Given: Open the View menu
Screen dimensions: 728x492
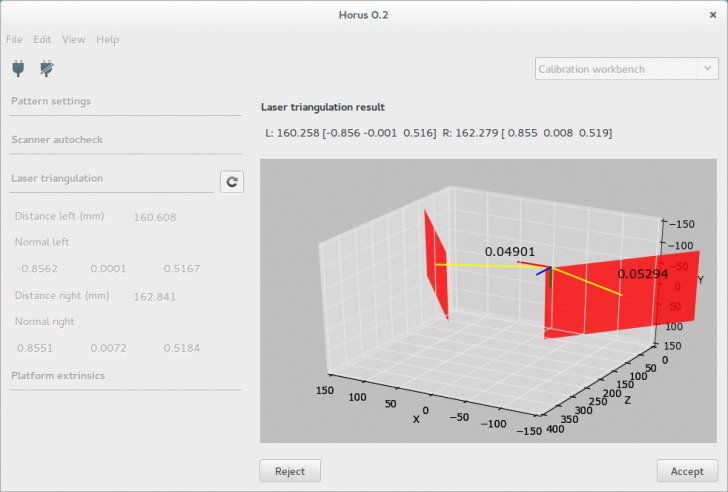Looking at the screenshot, I should tap(74, 39).
